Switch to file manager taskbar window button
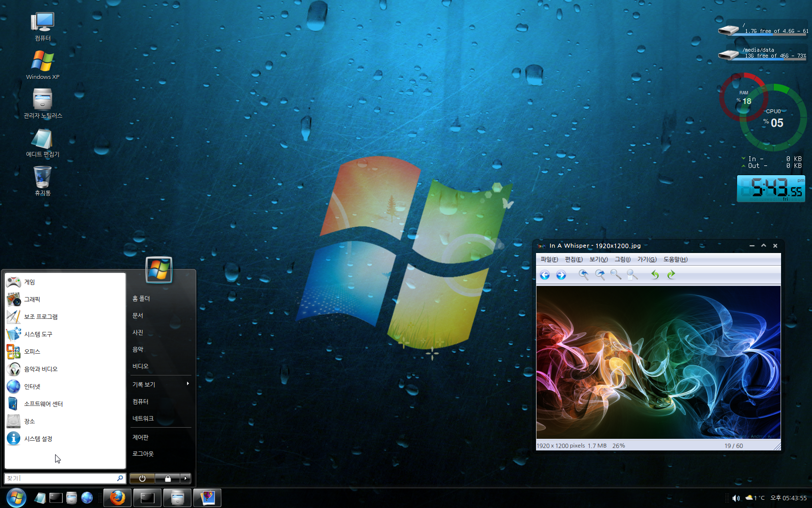The image size is (812, 508). pyautogui.click(x=177, y=497)
